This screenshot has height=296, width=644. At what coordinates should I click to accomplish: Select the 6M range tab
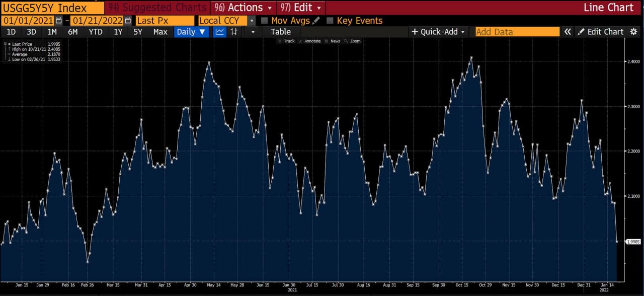point(73,32)
